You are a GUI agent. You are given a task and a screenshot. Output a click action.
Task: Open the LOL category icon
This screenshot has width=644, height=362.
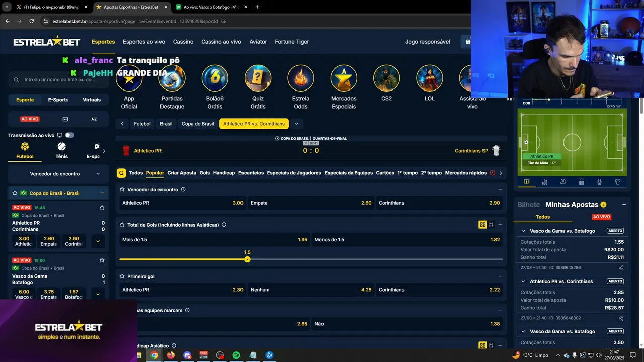coord(429,79)
